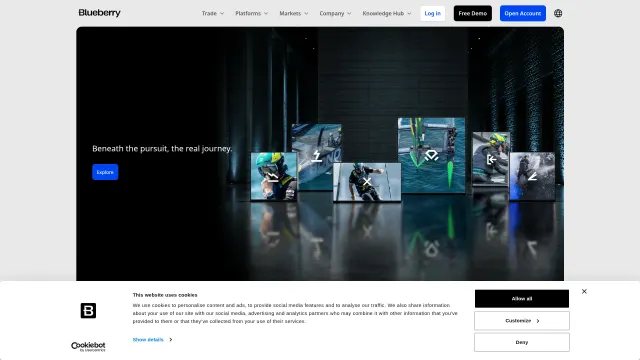Close the cookie banner with the X
Image resolution: width=640 pixels, height=360 pixels.
click(584, 291)
